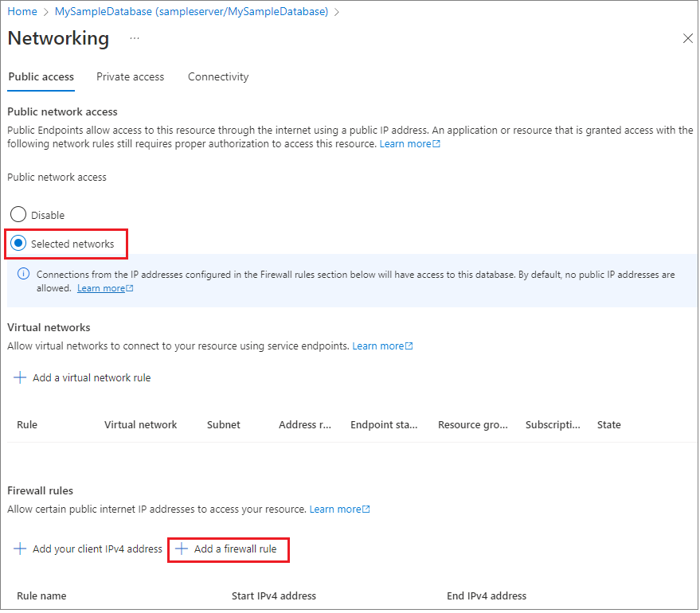
Task: Click the Rule name column header
Action: click(x=41, y=595)
